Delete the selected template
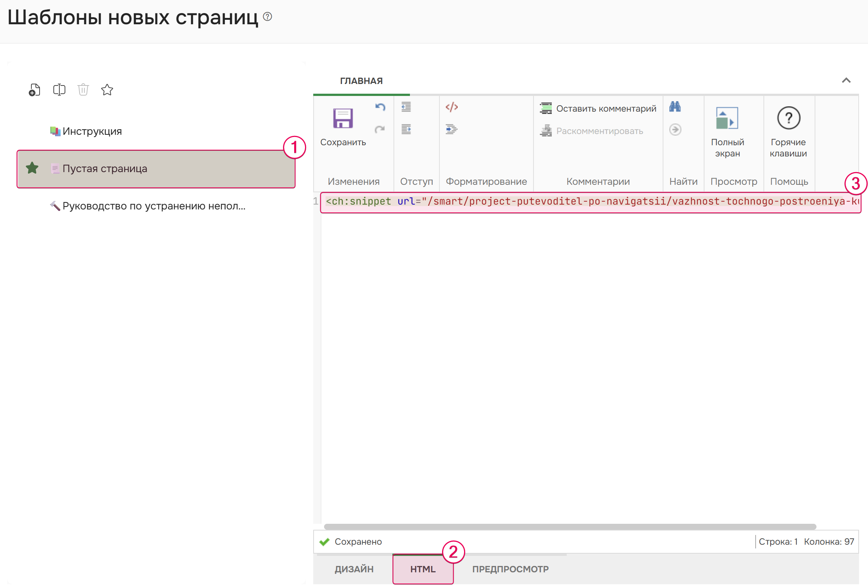Viewport: 868px width, 588px height. coord(83,90)
